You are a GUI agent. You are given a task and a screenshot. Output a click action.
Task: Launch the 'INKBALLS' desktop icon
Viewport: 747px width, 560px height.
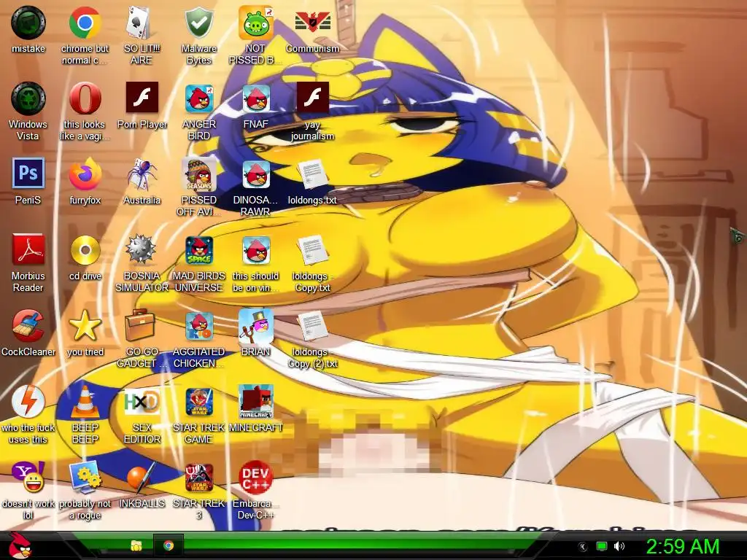141,478
